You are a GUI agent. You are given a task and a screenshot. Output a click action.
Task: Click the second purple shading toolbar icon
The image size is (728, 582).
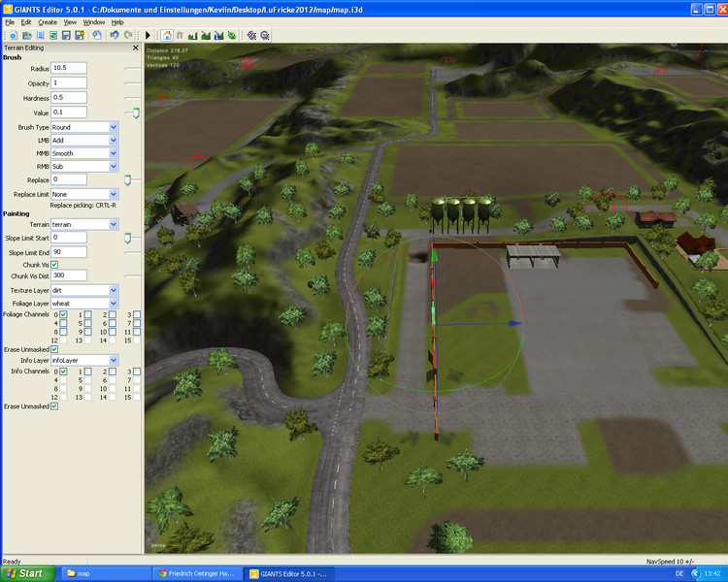pyautogui.click(x=265, y=35)
